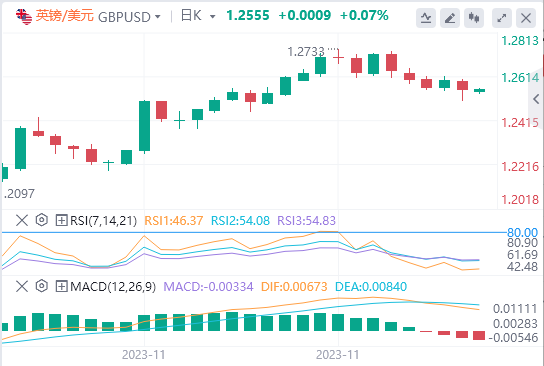Remove the MACD indicator panel

pos(22,287)
